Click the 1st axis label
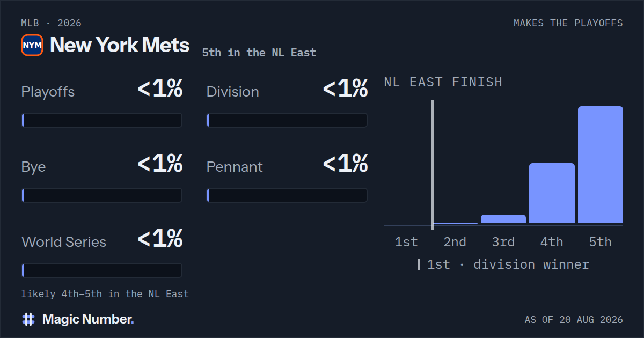The width and height of the screenshot is (644, 338). (x=406, y=242)
